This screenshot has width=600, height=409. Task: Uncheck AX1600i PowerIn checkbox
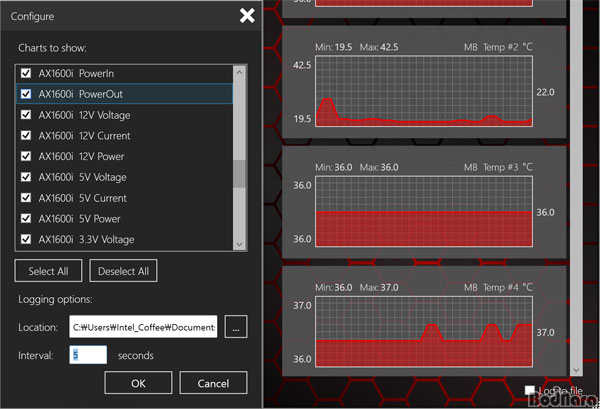[26, 73]
